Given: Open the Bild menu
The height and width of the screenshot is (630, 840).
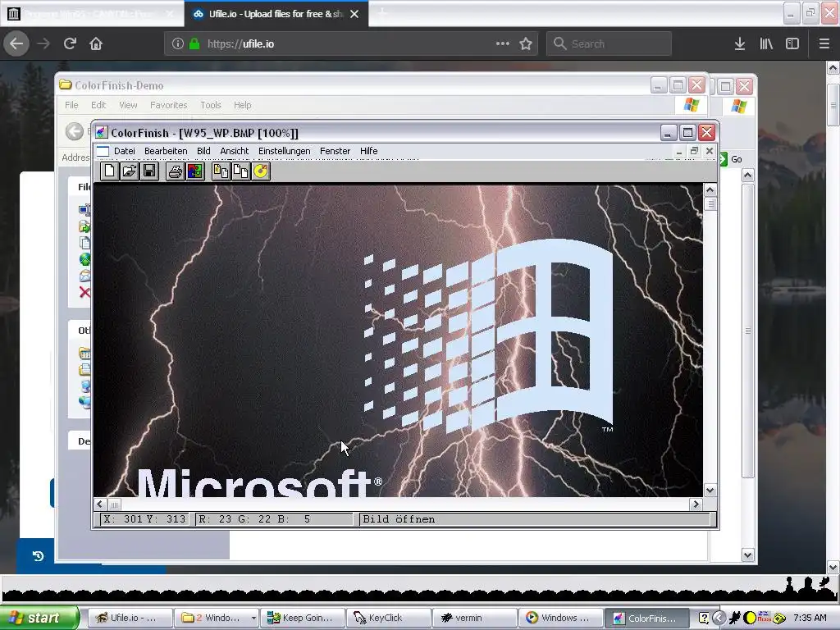Looking at the screenshot, I should (203, 151).
